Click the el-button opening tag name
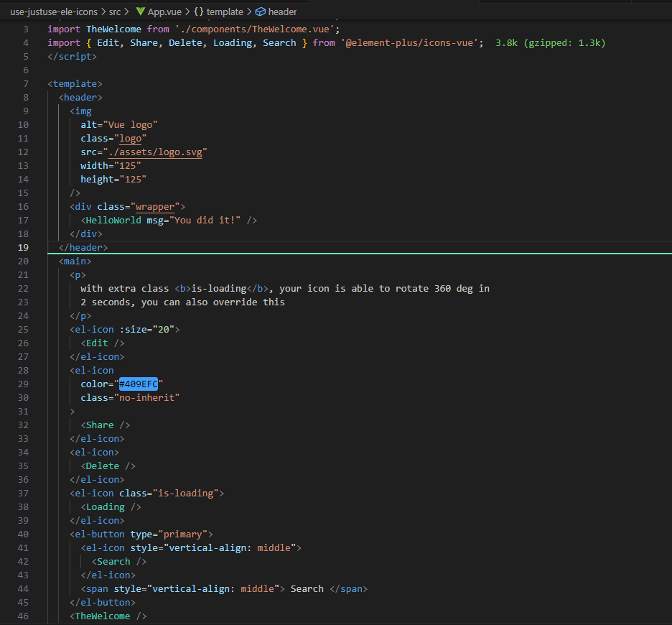Screen dimensions: 672x625 pos(100,534)
